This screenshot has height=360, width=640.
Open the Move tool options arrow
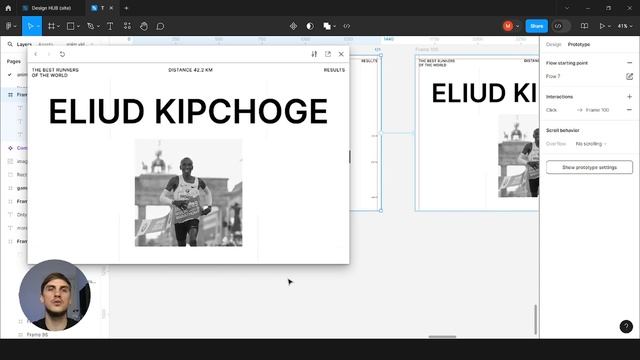[38, 27]
